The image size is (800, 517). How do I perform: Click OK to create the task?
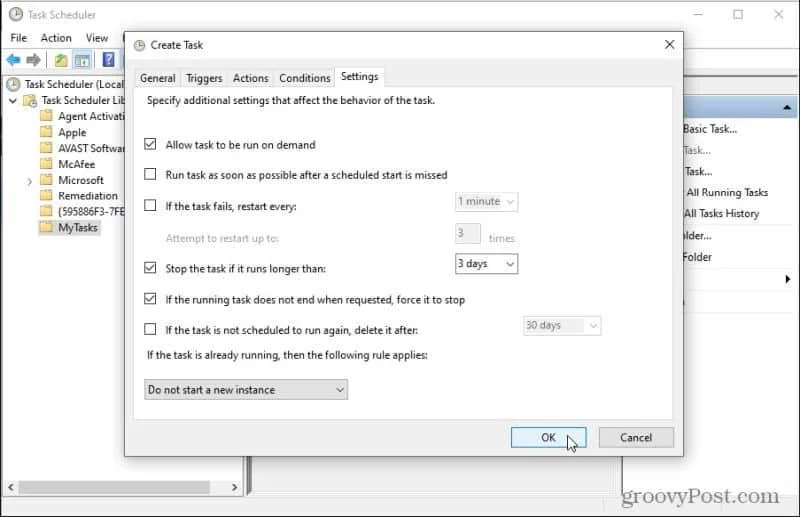tap(548, 437)
